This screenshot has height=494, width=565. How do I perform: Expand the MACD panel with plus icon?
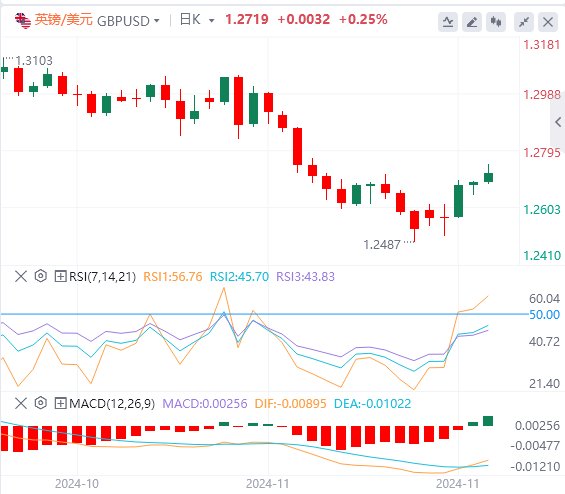(x=60, y=403)
